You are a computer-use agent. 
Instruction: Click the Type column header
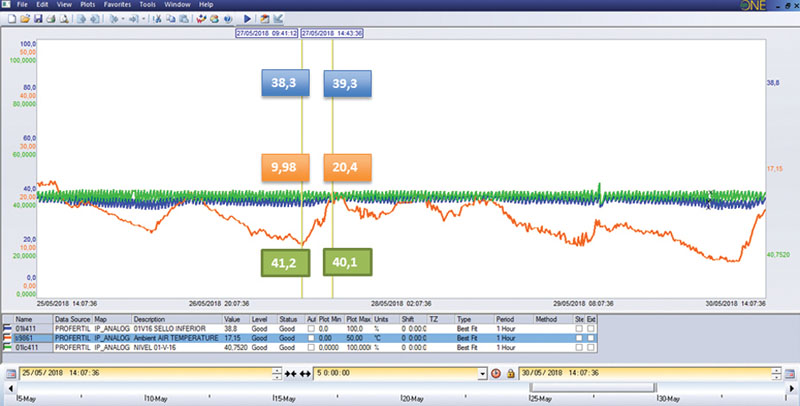pos(474,319)
